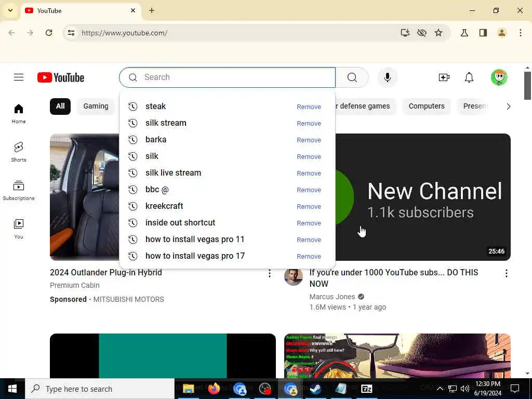This screenshot has height=399, width=532.
Task: Activate voice search microphone
Action: tap(388, 77)
